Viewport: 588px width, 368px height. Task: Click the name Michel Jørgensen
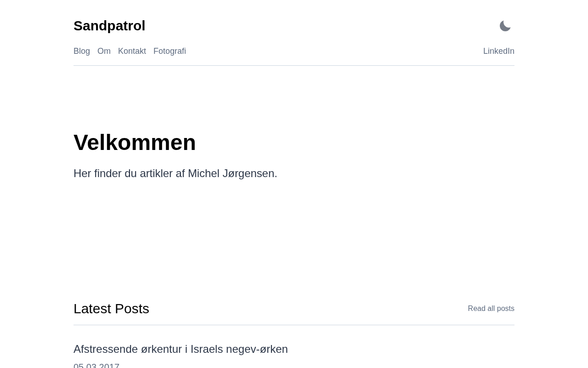(x=232, y=173)
